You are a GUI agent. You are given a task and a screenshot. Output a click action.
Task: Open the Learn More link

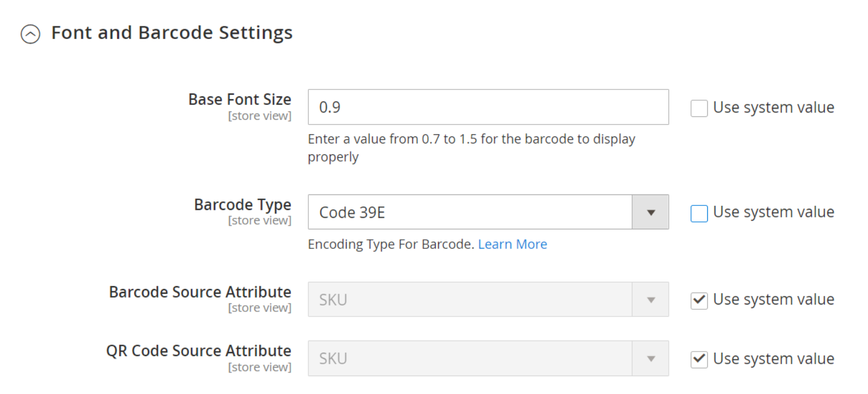tap(512, 244)
